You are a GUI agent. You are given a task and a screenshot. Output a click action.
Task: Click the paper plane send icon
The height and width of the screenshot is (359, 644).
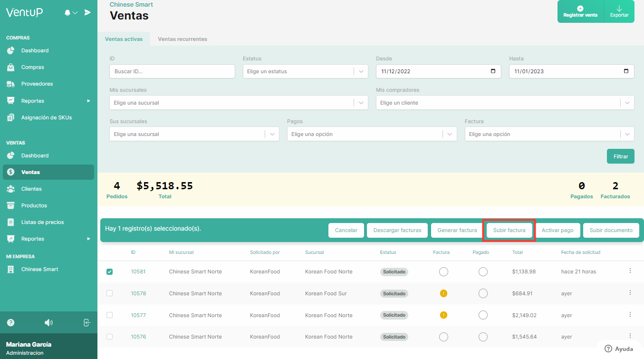pos(87,12)
